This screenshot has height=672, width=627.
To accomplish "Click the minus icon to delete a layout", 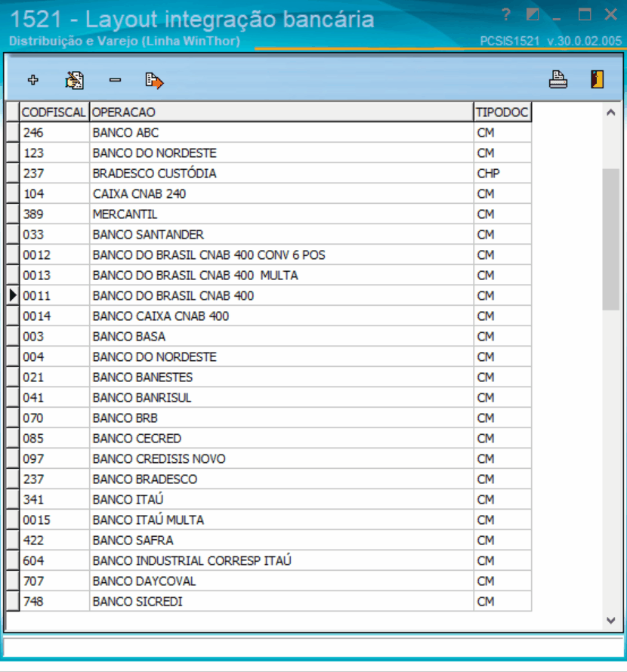I will [115, 80].
